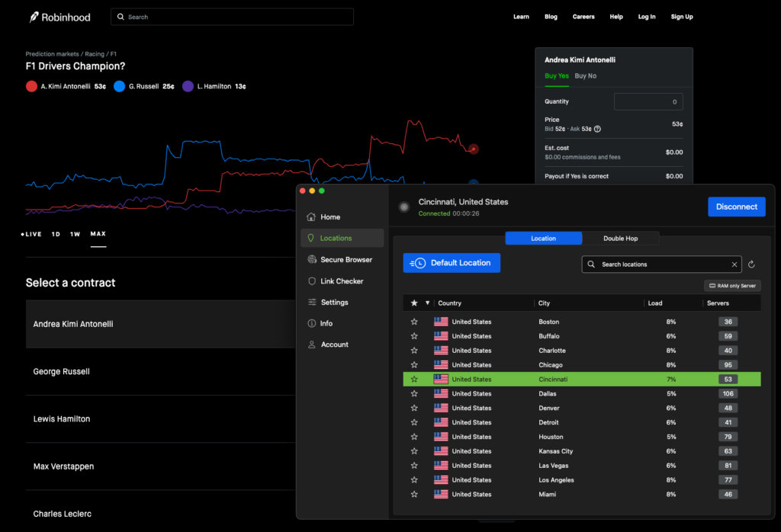Click the blue G. Russell legend swatch

(x=120, y=87)
